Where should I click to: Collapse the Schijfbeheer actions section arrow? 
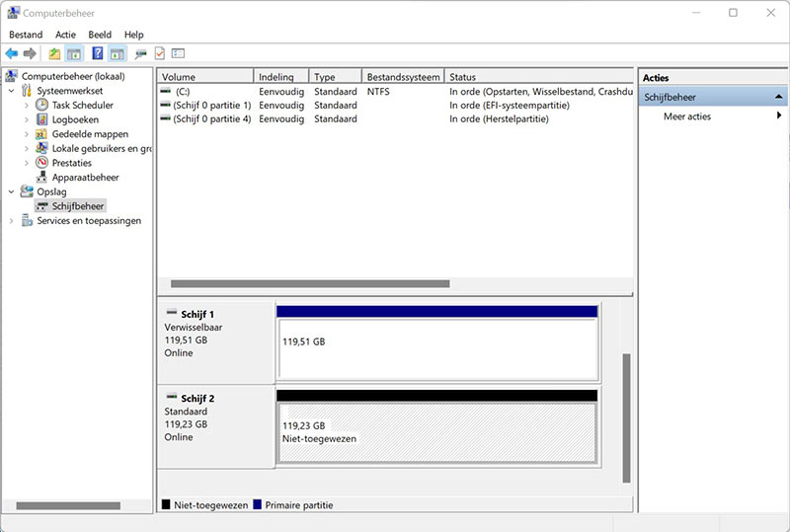pyautogui.click(x=778, y=96)
